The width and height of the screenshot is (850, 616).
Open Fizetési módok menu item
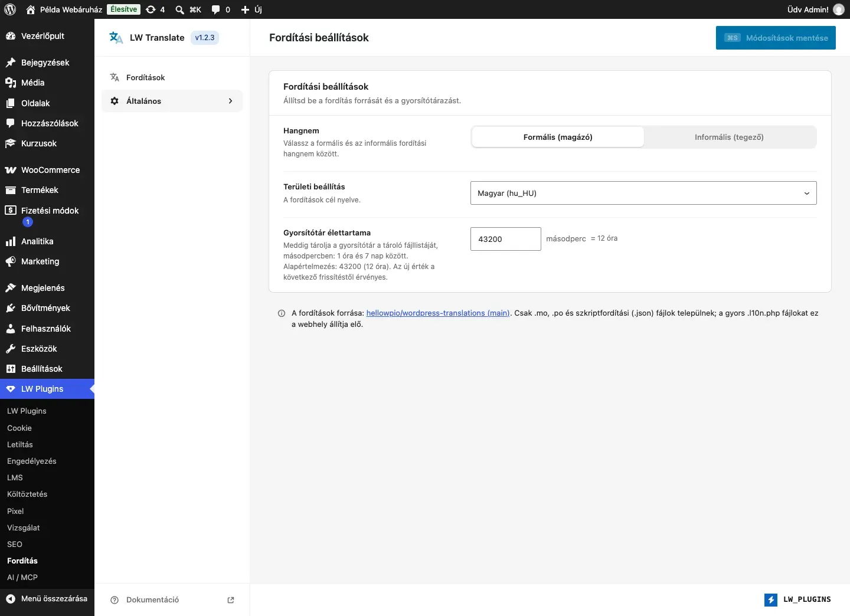point(47,216)
